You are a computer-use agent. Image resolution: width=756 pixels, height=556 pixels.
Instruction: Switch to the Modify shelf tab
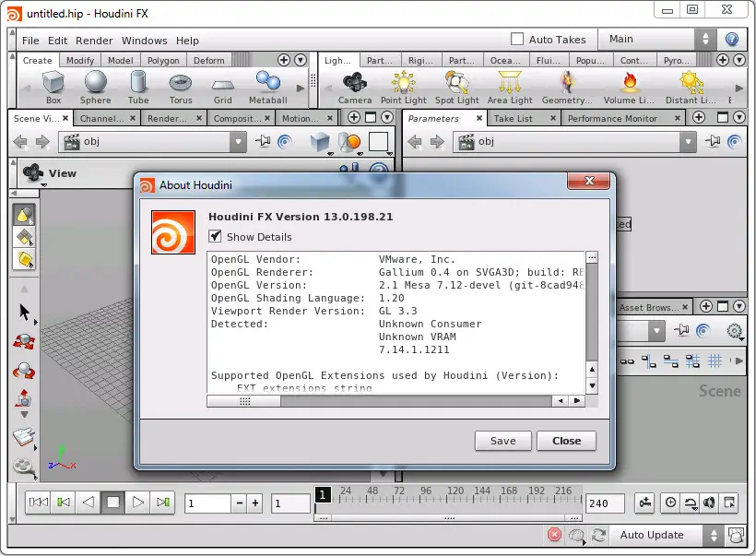(x=80, y=60)
